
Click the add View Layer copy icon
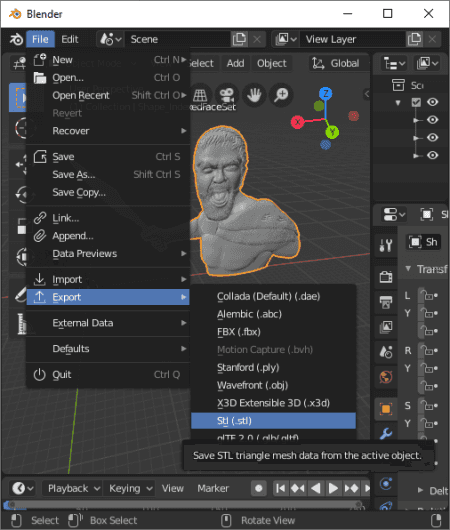414,39
